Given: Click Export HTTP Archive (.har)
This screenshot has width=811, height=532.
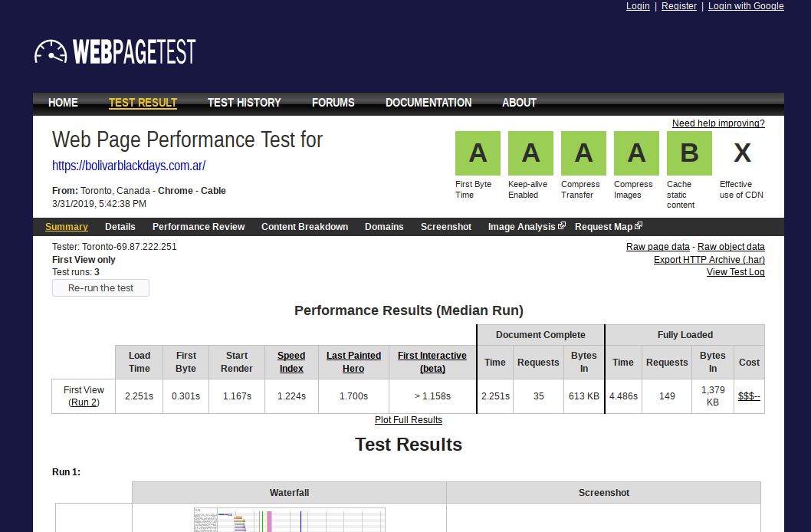Looking at the screenshot, I should coord(709,260).
